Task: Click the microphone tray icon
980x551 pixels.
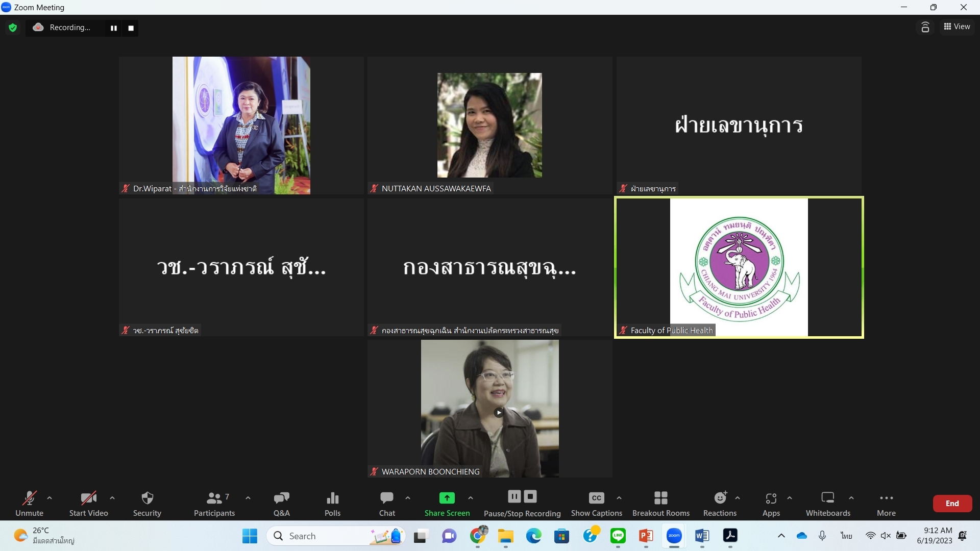Action: coord(822,536)
